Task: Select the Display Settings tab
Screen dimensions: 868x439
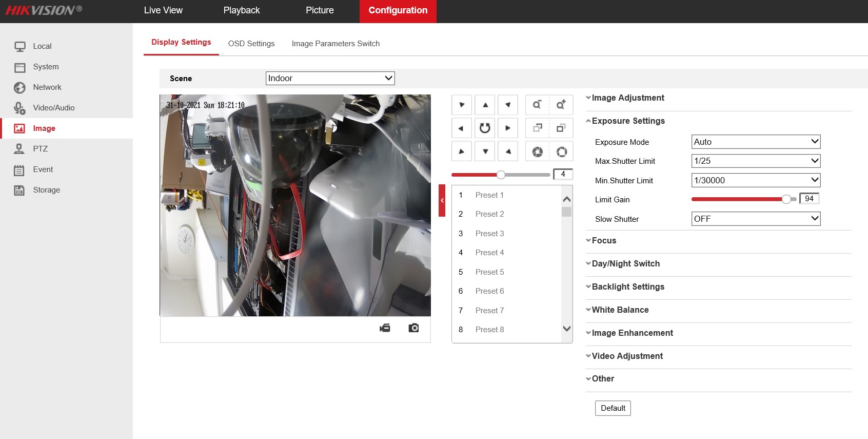Action: click(181, 43)
